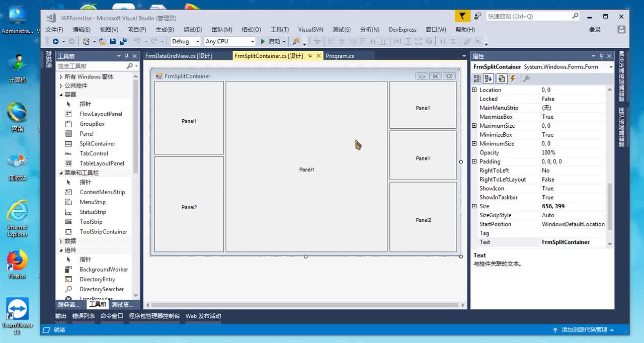Open the 团队资源管理器 side tab
The width and height of the screenshot is (644, 343).
coord(622,127)
